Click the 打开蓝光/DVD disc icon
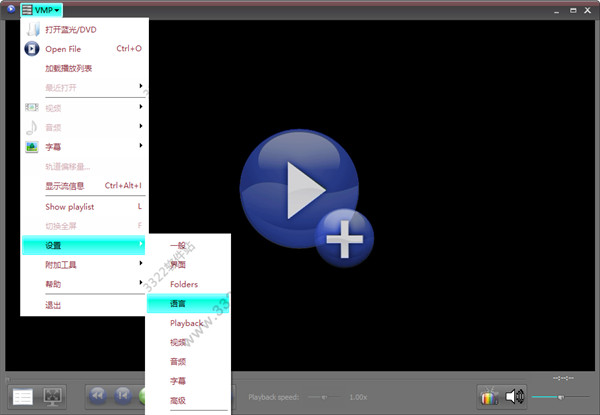 33,29
